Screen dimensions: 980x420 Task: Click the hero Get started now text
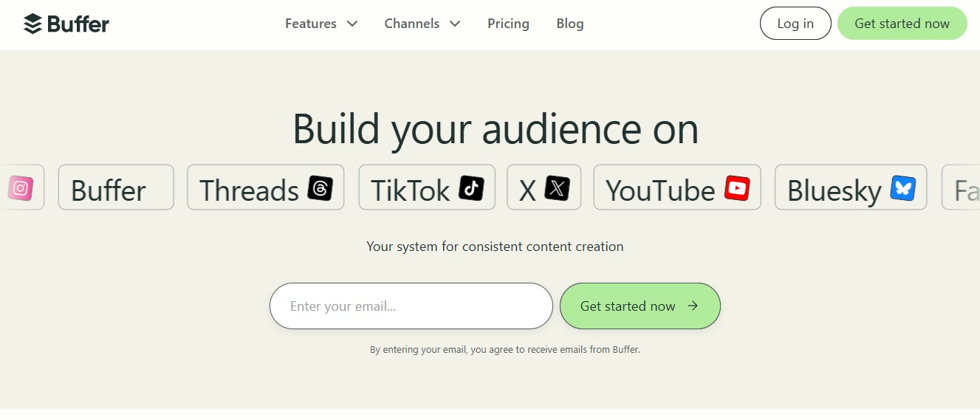628,306
